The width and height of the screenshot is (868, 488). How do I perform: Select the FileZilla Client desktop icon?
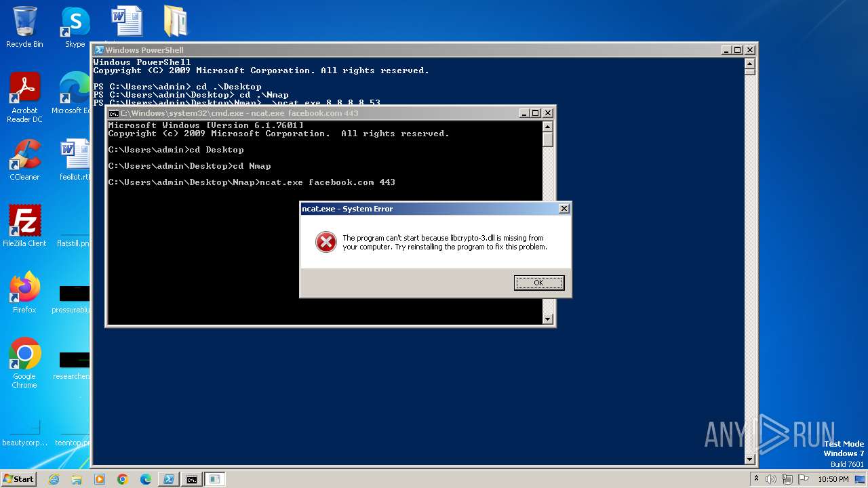[24, 226]
